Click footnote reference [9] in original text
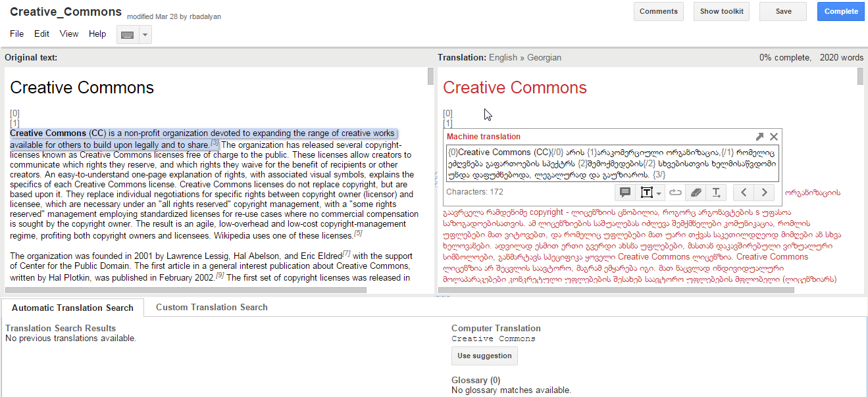The height and width of the screenshot is (397, 868). click(x=220, y=275)
